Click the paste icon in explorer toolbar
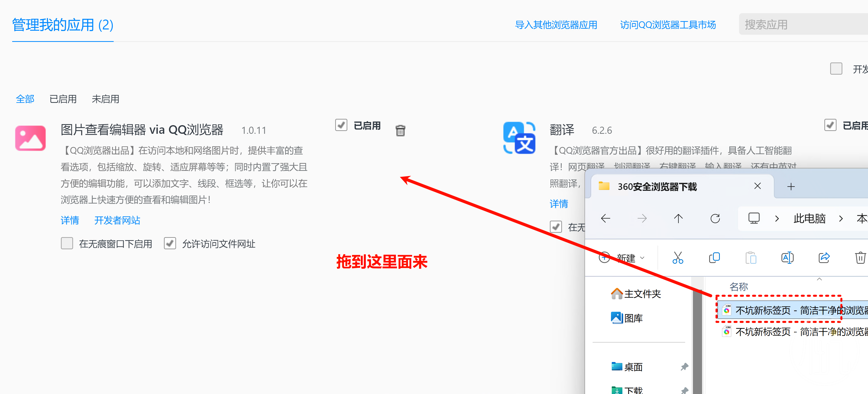 click(x=751, y=258)
